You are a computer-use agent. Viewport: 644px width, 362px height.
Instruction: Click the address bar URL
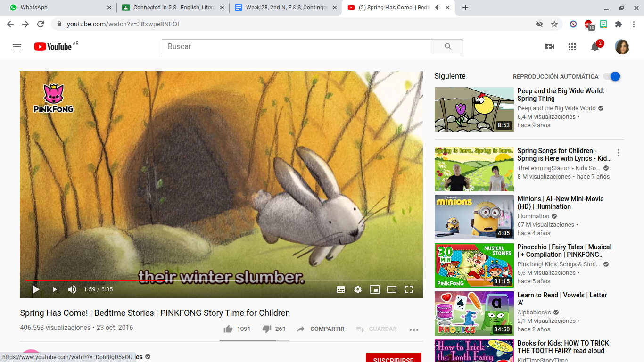123,24
